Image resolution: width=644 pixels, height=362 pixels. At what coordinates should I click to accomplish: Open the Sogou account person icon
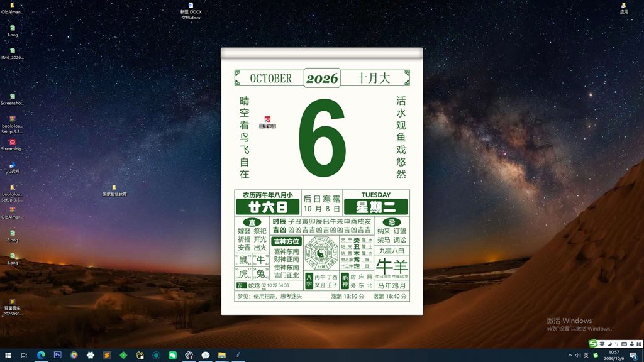click(631, 344)
